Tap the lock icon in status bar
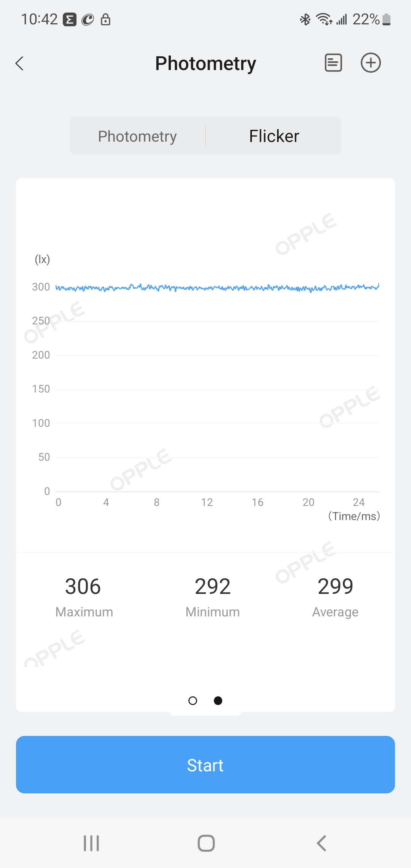411x868 pixels. pos(105,19)
